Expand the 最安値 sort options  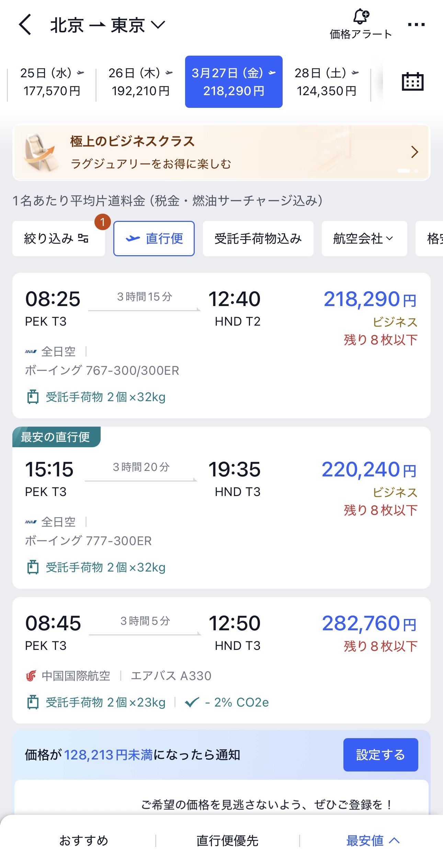[373, 840]
